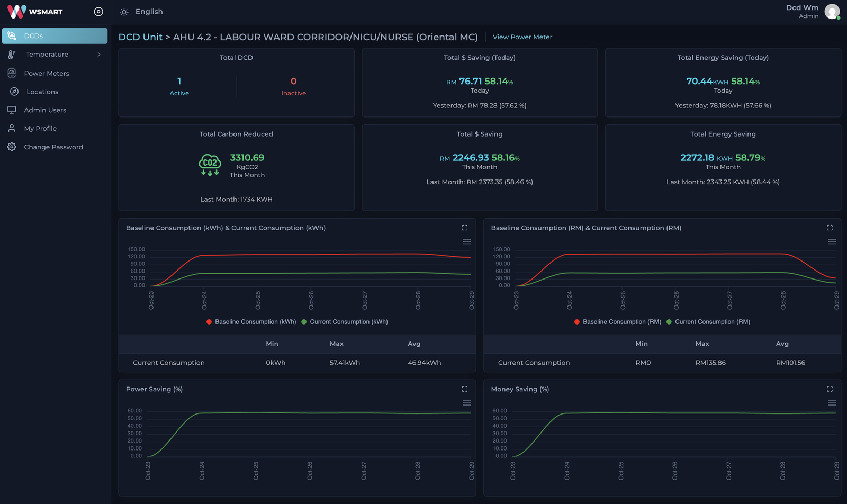847x504 pixels.
Task: Expand the Power Saving chart to fullscreen
Action: click(465, 389)
